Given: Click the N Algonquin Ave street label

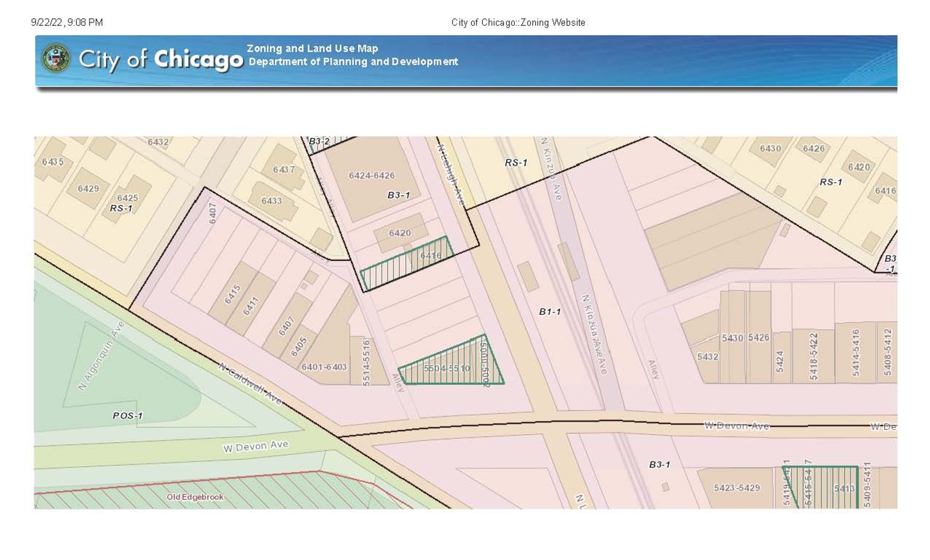Looking at the screenshot, I should [101, 356].
